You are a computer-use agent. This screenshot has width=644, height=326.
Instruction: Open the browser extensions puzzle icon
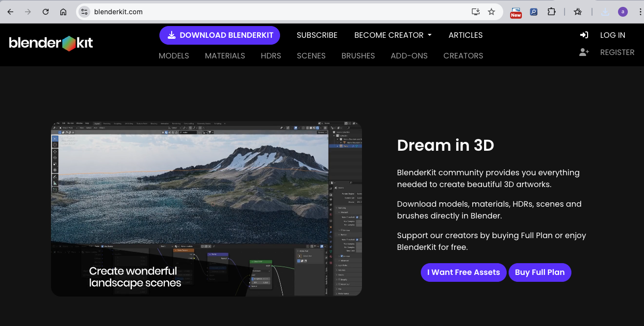coord(551,12)
